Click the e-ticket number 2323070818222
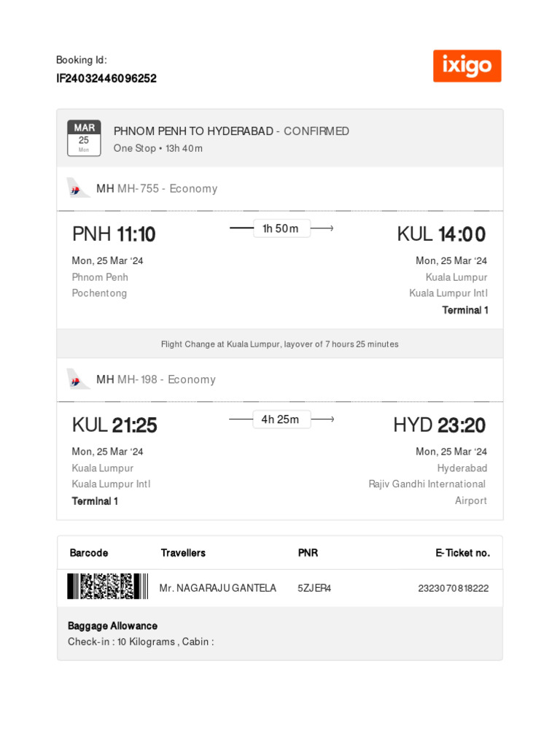The image size is (560, 747). coord(453,588)
